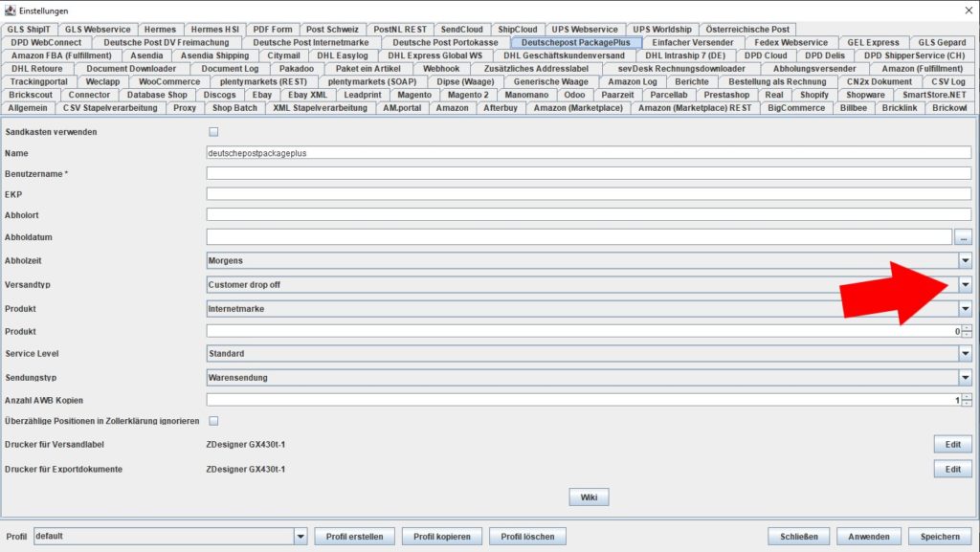Edit the Drucker für Versandlabel printer

click(952, 445)
